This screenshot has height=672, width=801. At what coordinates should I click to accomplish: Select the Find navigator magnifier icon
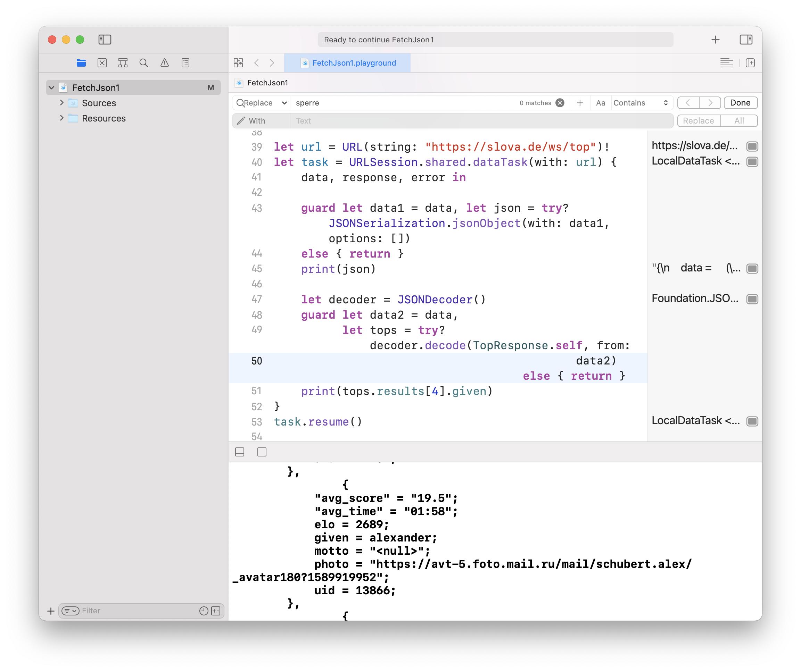coord(143,63)
